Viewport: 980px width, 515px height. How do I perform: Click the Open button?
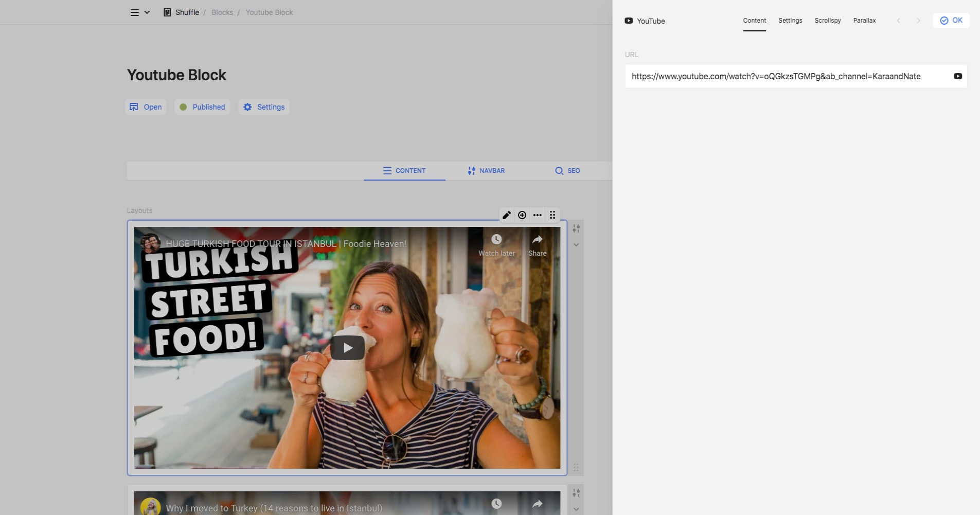146,107
